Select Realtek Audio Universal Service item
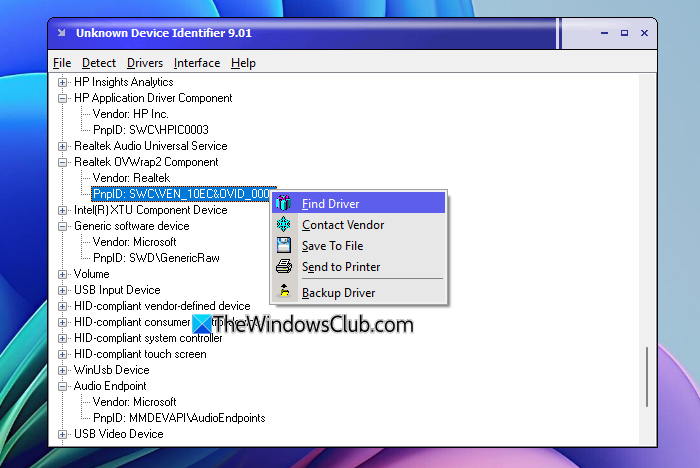This screenshot has height=468, width=700. [x=150, y=146]
